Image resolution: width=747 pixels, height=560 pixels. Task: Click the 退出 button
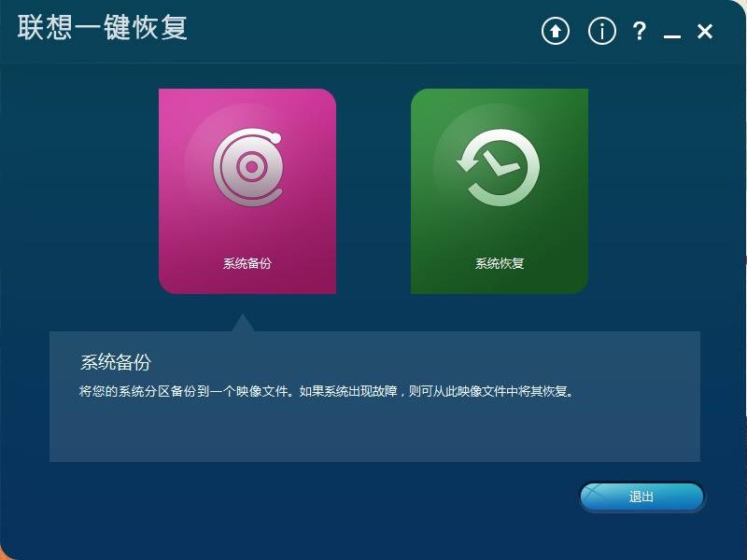pyautogui.click(x=641, y=497)
